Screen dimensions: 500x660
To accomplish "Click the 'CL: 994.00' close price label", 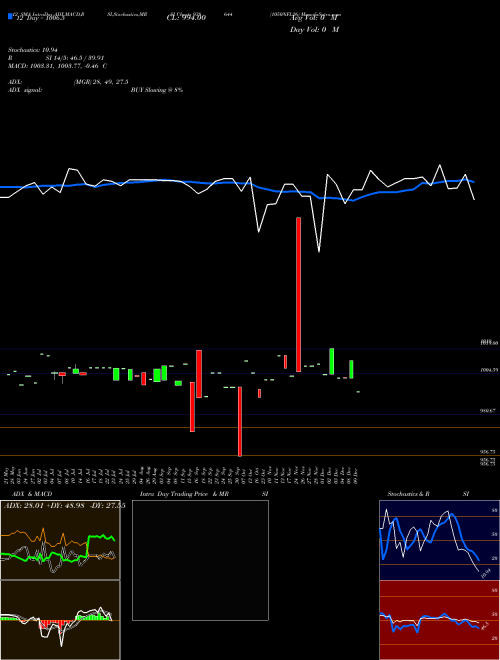I will [186, 18].
